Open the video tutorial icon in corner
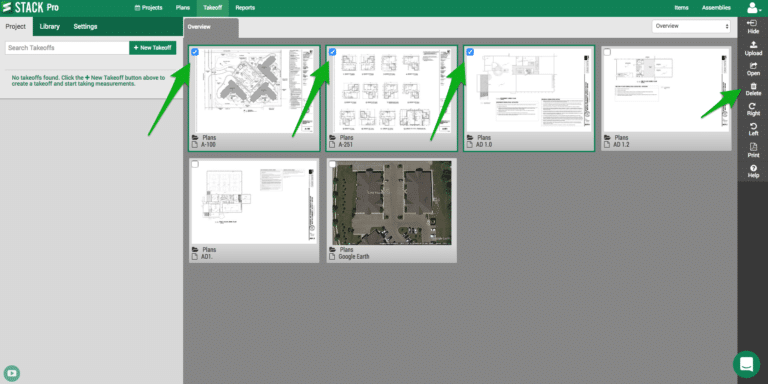768x384 pixels. (12, 374)
